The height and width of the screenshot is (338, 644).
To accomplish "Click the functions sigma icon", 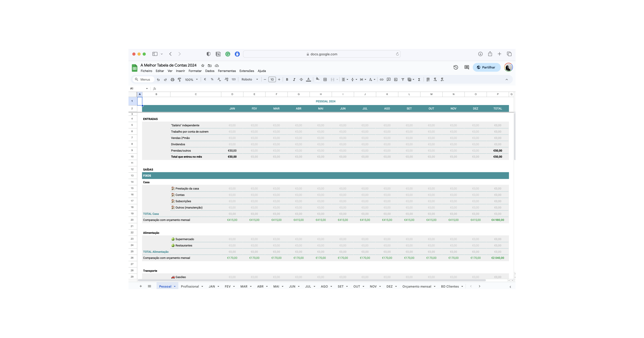I will (x=419, y=80).
